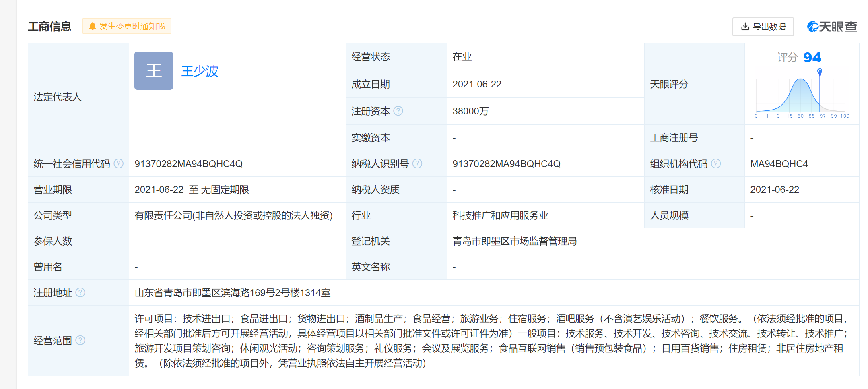Click the 在业 business status value

pos(462,57)
